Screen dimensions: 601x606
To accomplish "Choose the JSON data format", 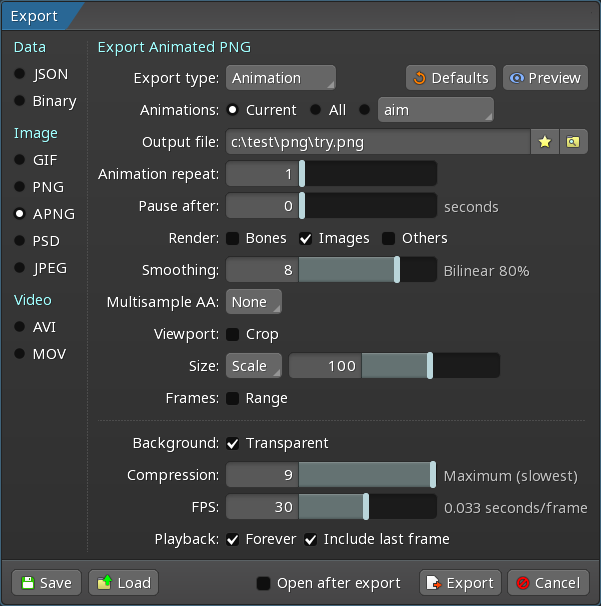I will point(19,74).
